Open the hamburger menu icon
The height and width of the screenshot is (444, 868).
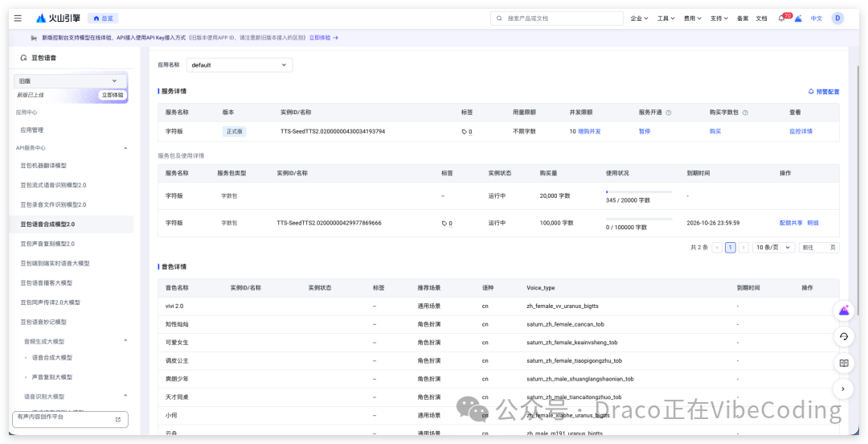point(18,18)
